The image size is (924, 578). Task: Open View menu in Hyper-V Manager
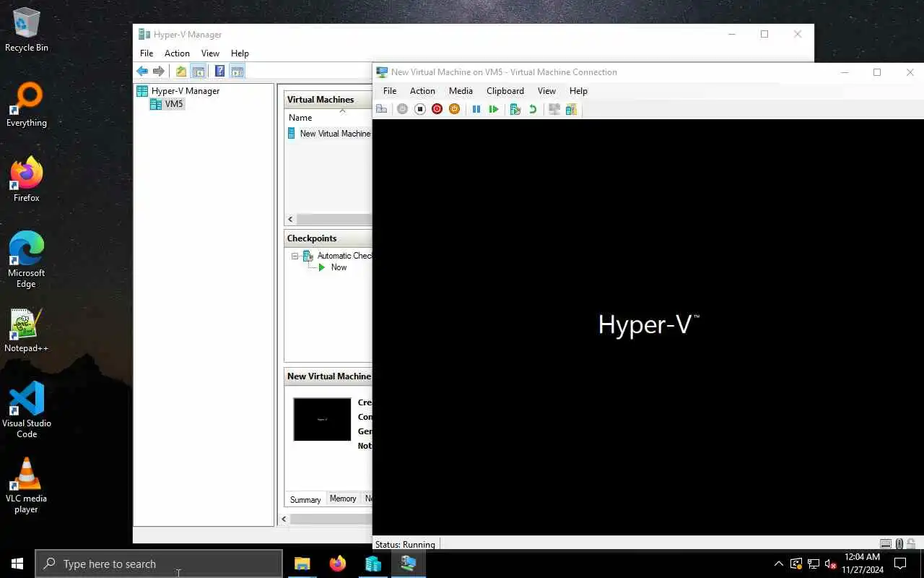[x=210, y=53]
